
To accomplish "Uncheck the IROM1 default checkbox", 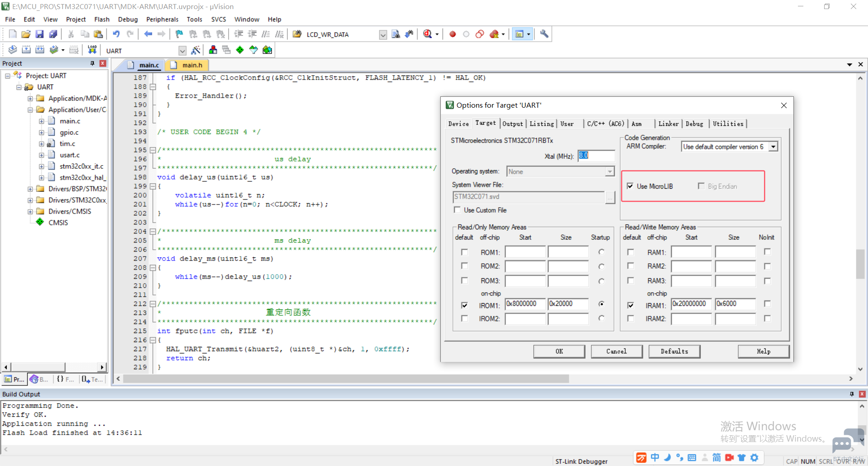I will (464, 305).
